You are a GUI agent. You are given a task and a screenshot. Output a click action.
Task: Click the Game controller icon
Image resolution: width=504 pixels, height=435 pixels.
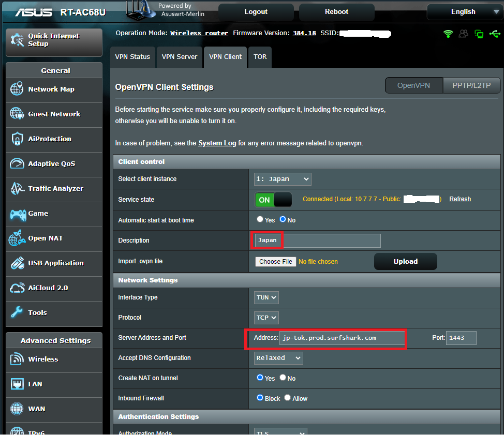point(18,214)
